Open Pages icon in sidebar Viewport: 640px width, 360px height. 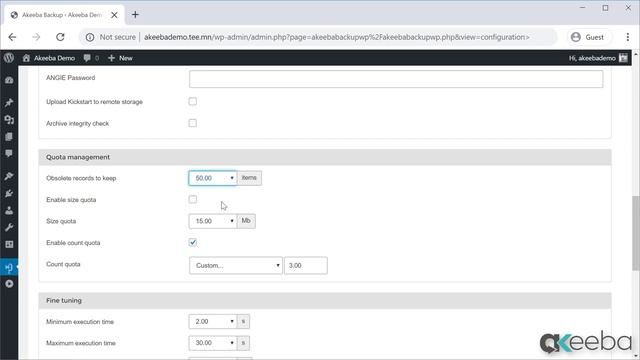pos(9,137)
